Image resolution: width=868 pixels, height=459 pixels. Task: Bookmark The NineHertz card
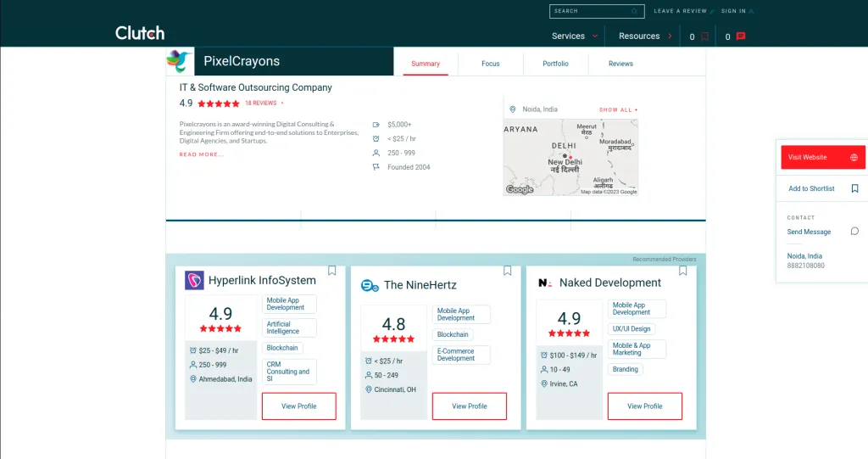(507, 271)
